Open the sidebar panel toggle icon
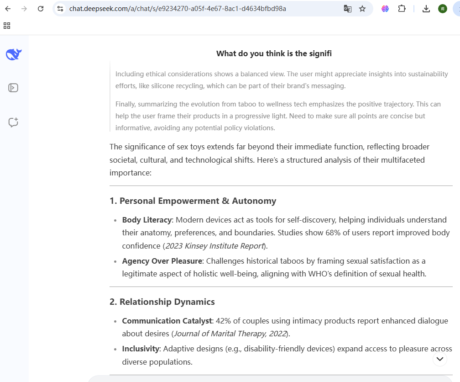The width and height of the screenshot is (460, 382). [x=13, y=88]
